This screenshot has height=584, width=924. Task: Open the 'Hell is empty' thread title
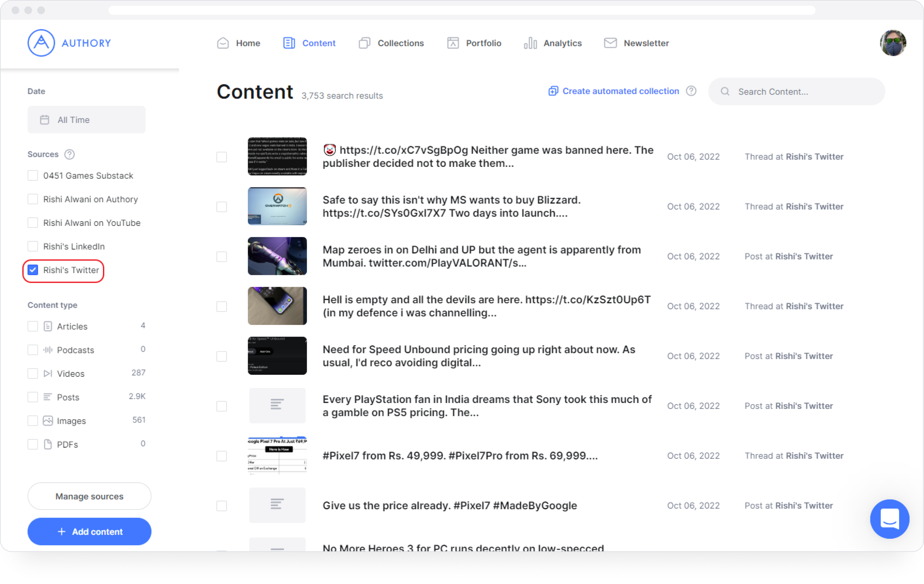(487, 306)
